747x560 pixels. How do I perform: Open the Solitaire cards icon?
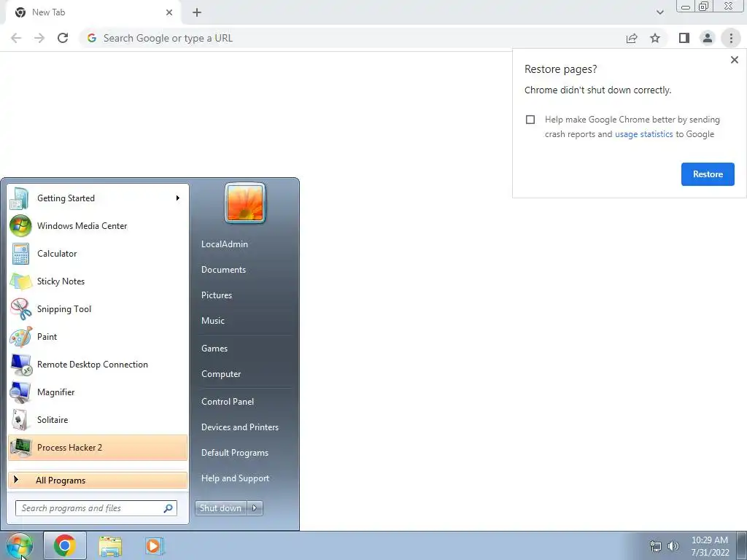click(x=20, y=420)
